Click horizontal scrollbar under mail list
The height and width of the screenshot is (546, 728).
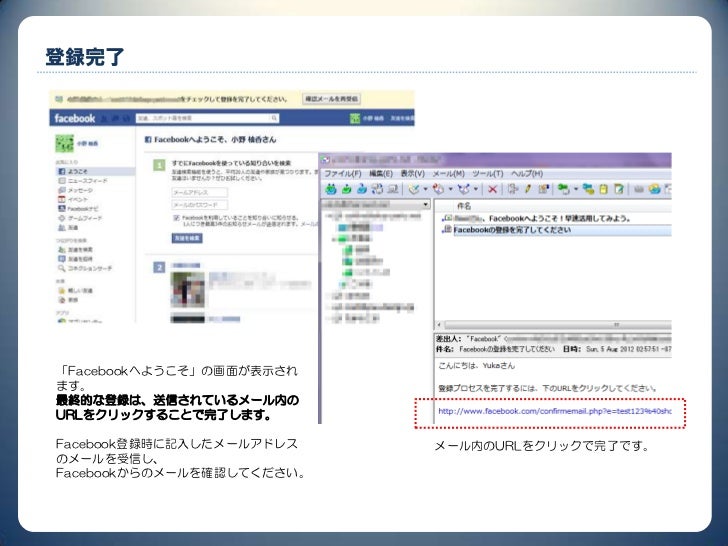[557, 325]
